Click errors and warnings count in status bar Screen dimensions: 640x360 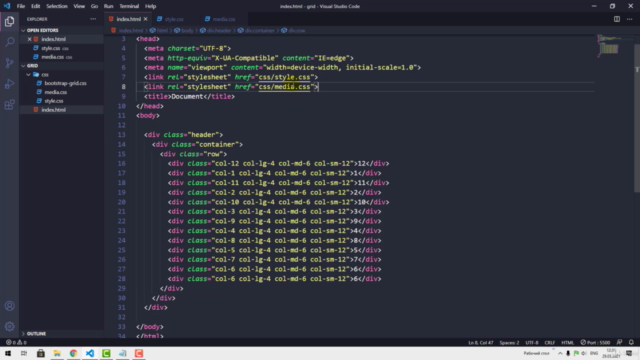(x=16, y=342)
